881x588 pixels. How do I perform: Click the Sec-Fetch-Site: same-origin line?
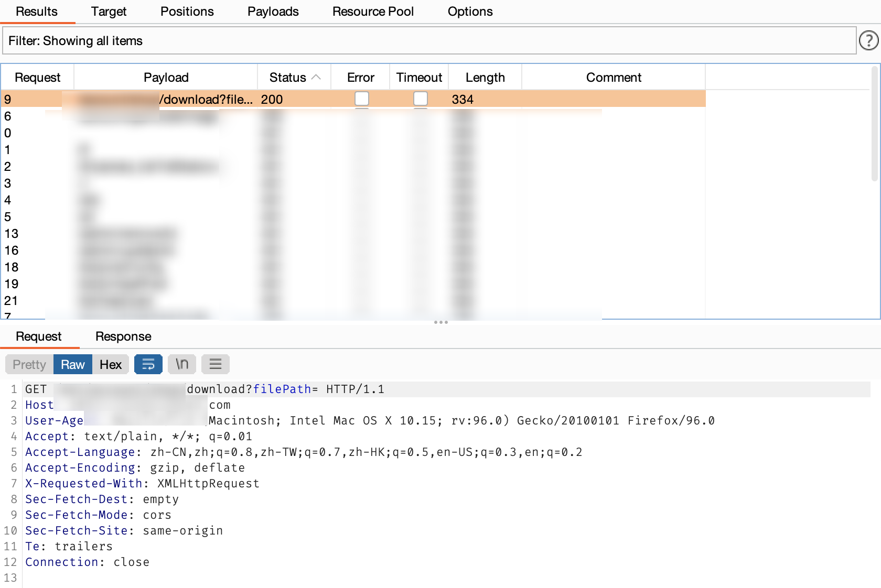click(124, 531)
